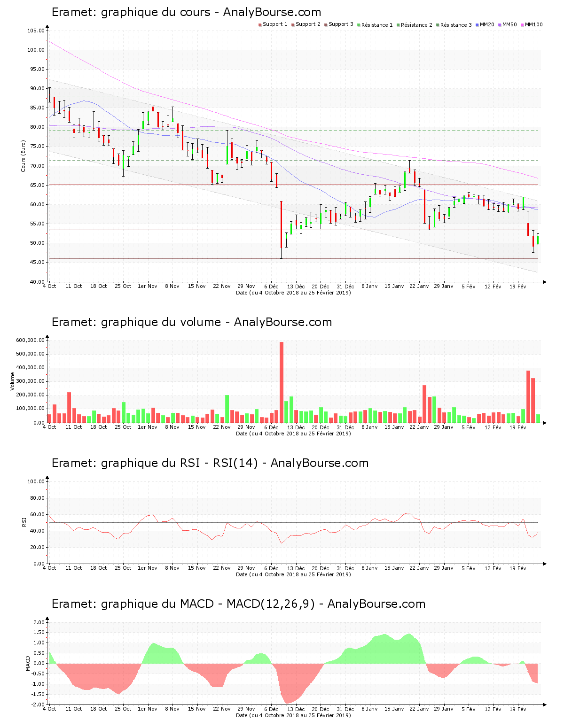The width and height of the screenshot is (564, 728).
Task: Click the 'Cours (Euro)' vertical axis label
Action: [x=23, y=156]
